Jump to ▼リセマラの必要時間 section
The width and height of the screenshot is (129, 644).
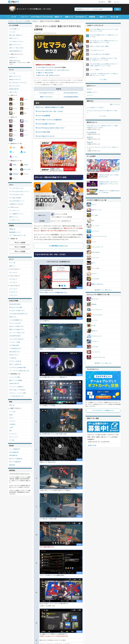tap(43, 115)
